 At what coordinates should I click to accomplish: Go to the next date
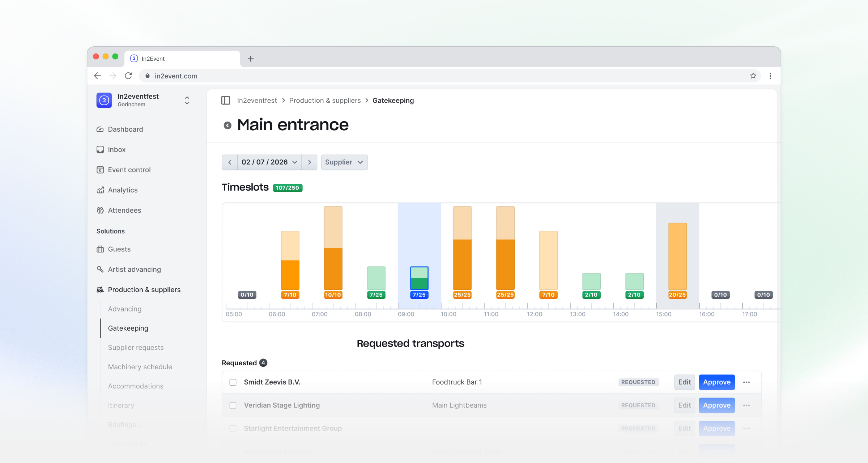[310, 162]
